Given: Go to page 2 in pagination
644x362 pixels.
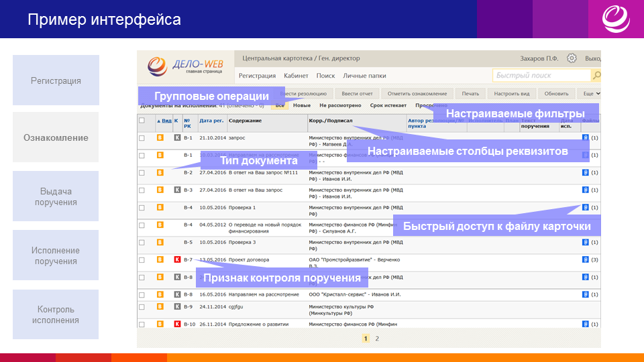Looking at the screenshot, I should pos(377,339).
